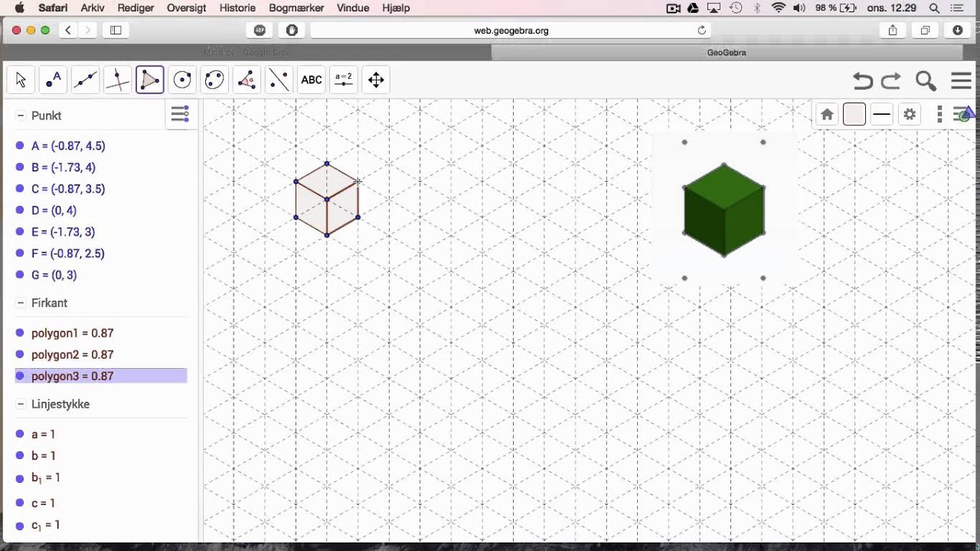Select the ABC text tool
This screenshot has width=980, height=551.
coord(311,80)
